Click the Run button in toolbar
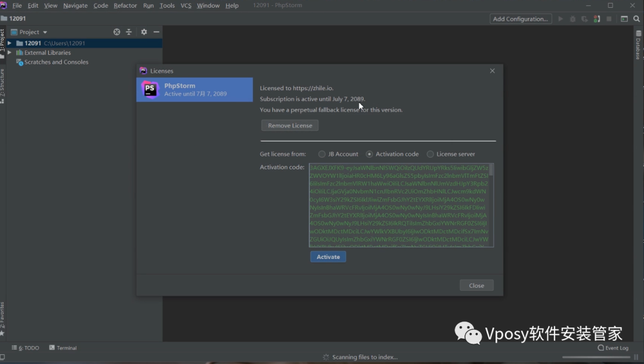644x364 pixels. (x=560, y=19)
